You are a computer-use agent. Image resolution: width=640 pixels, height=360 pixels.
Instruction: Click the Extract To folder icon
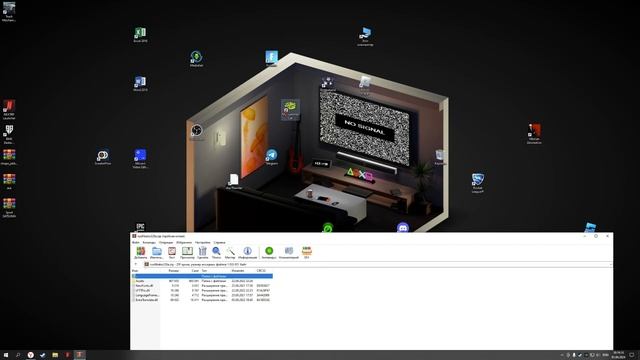click(x=157, y=253)
